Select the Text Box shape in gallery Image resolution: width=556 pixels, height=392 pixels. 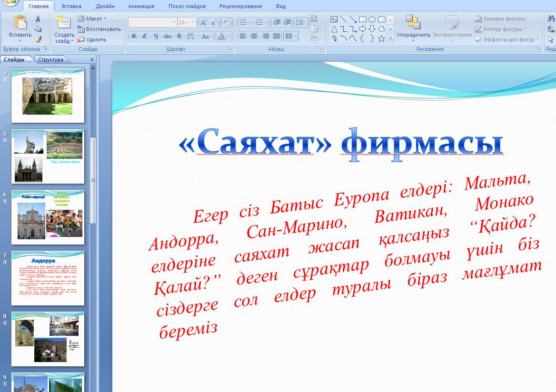pos(334,19)
